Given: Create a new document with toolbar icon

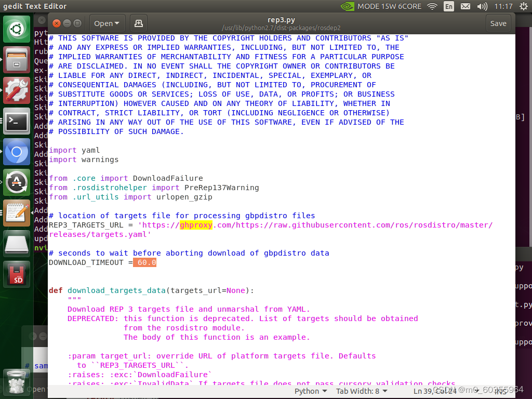Looking at the screenshot, I should point(138,23).
